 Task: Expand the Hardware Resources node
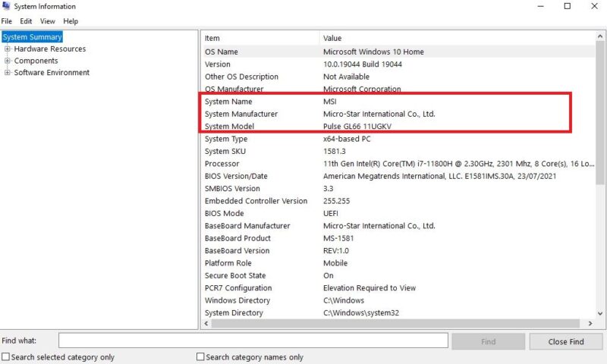[x=7, y=49]
